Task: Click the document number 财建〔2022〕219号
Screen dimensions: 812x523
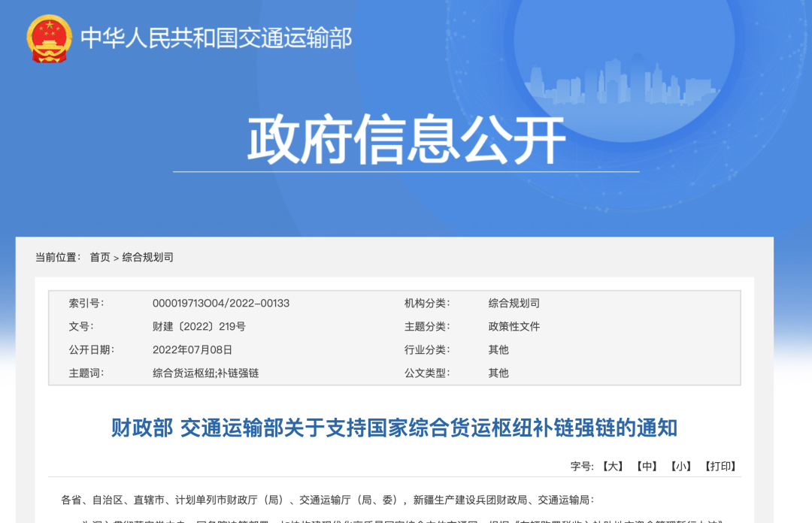Action: point(198,327)
